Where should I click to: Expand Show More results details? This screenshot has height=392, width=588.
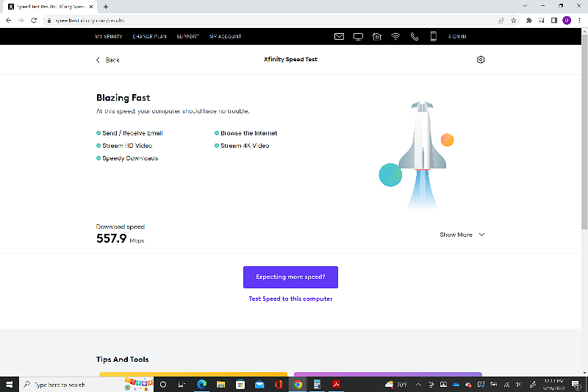tap(462, 235)
